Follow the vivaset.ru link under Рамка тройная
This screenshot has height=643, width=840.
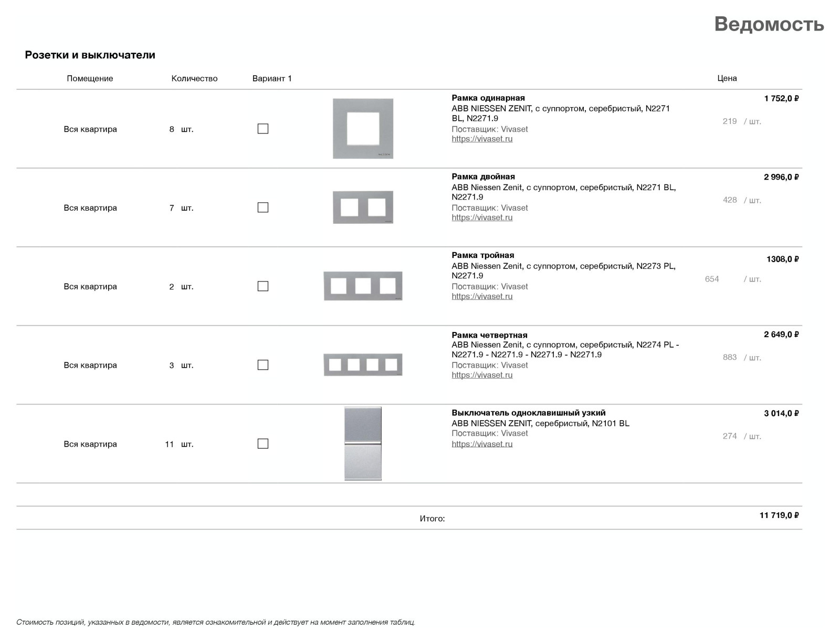click(482, 297)
